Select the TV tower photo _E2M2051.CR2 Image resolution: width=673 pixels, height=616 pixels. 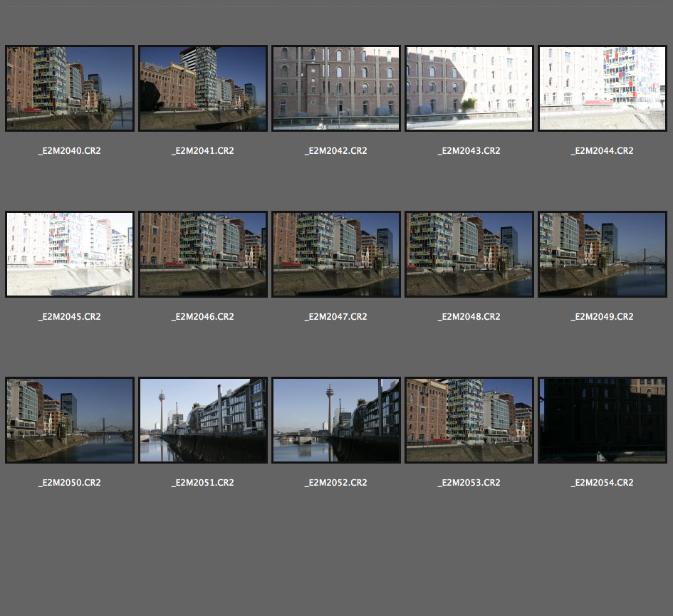point(203,420)
